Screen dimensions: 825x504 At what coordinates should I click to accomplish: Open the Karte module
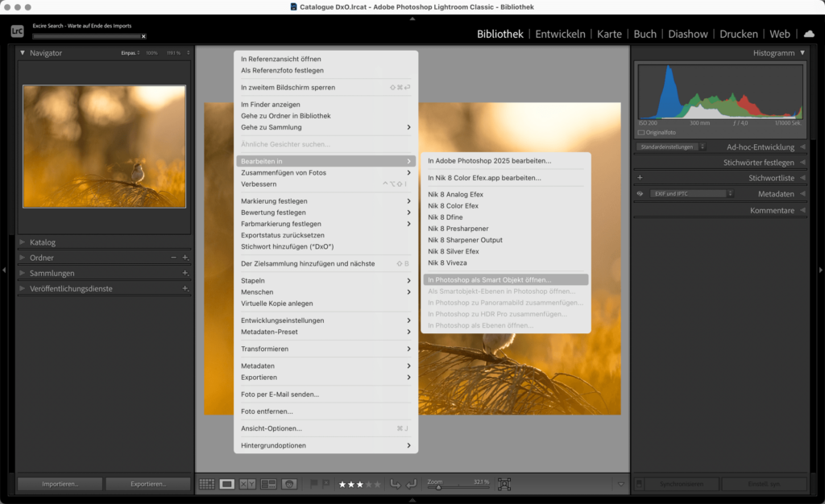click(609, 34)
